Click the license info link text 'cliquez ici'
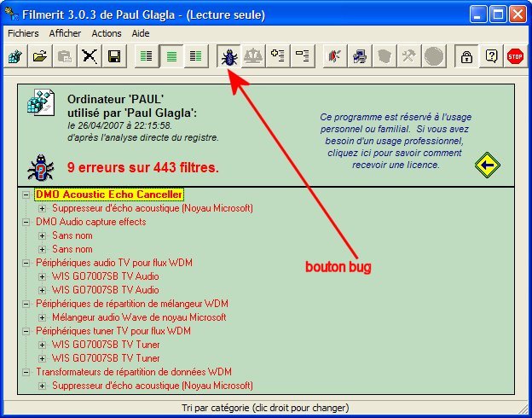Viewport: 532px width, 418px height. [x=349, y=154]
